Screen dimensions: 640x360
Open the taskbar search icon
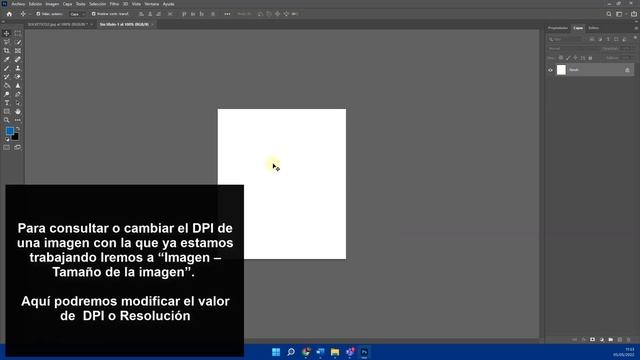click(291, 352)
